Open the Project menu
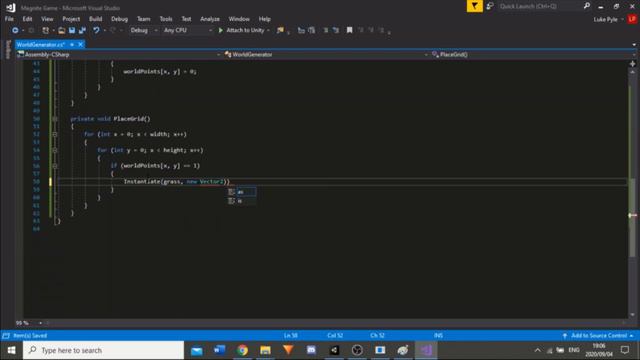Image resolution: width=640 pixels, height=360 pixels. pyautogui.click(x=71, y=19)
